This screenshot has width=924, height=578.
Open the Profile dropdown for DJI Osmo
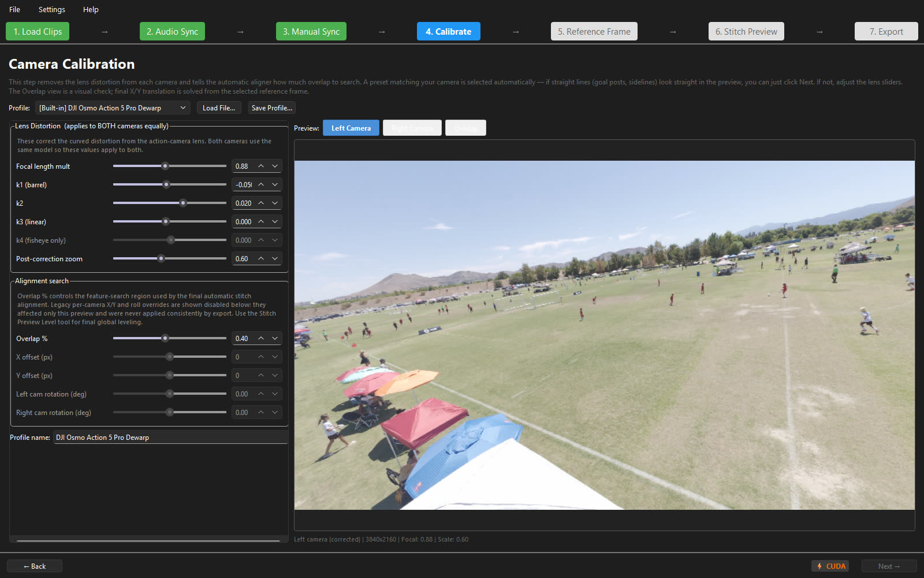tap(113, 108)
